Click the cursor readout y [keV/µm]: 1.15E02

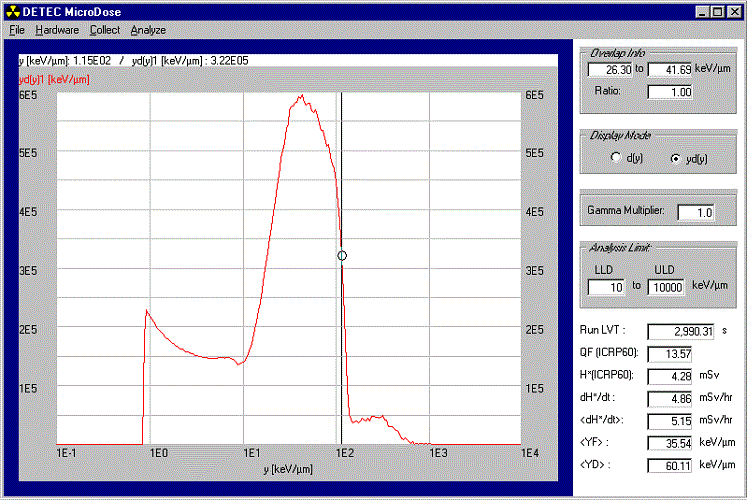click(65, 60)
